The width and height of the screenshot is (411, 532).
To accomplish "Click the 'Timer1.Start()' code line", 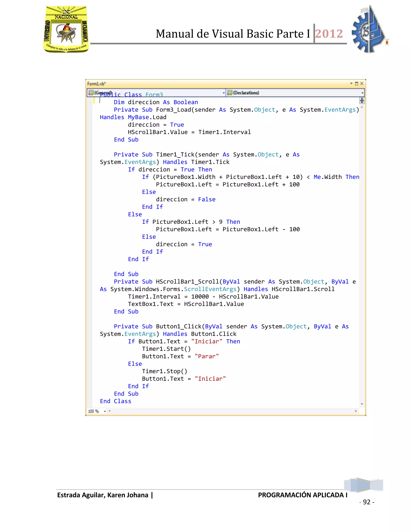I will (x=166, y=349).
